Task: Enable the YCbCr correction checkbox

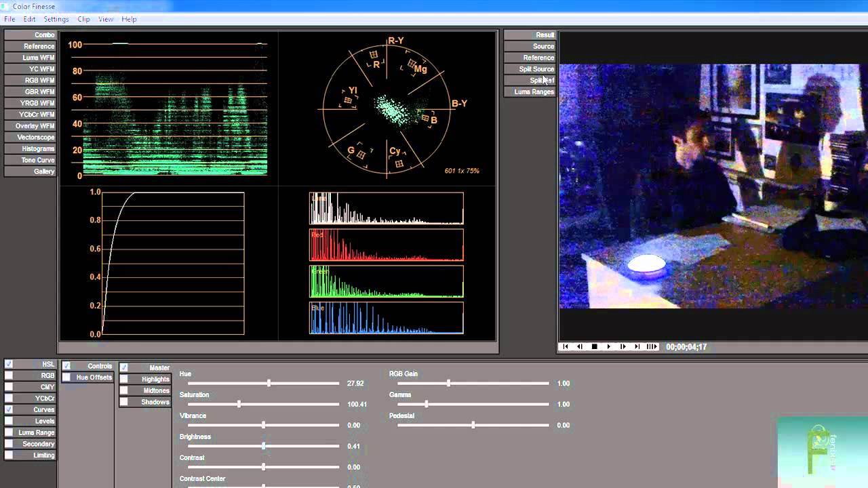Action: tap(9, 399)
